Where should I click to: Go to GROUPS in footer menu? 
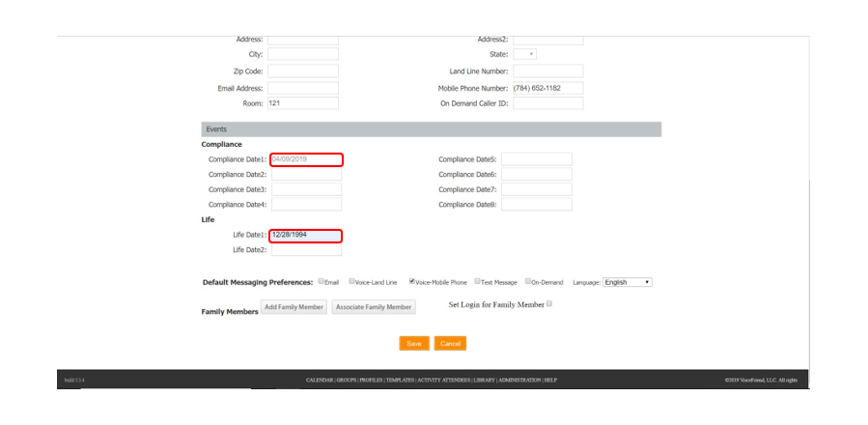pyautogui.click(x=347, y=381)
